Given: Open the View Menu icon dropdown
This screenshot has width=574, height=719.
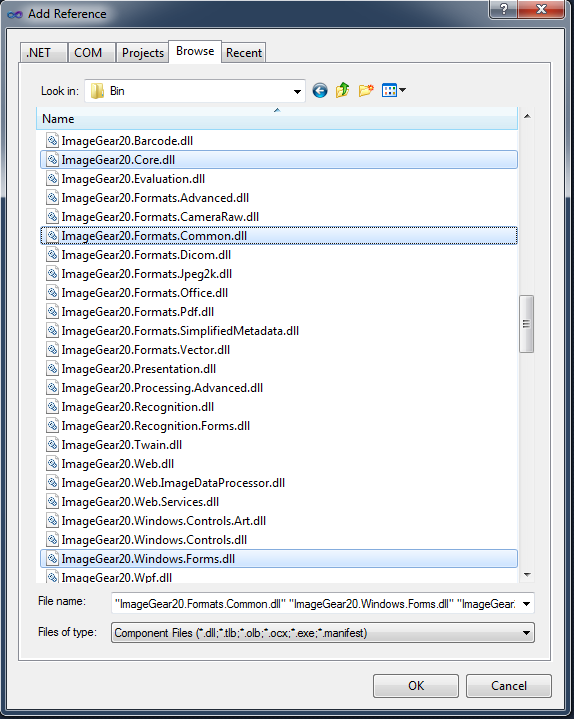Looking at the screenshot, I should pyautogui.click(x=394, y=90).
